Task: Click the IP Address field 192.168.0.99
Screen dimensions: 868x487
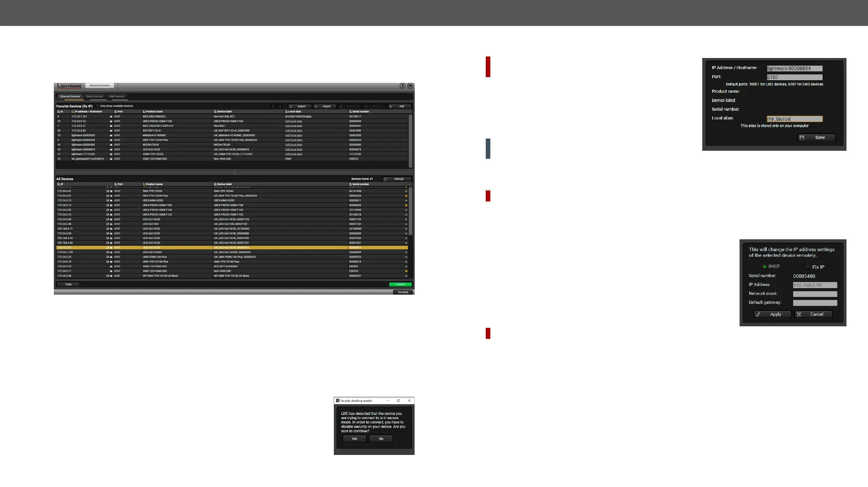Action: pos(815,285)
